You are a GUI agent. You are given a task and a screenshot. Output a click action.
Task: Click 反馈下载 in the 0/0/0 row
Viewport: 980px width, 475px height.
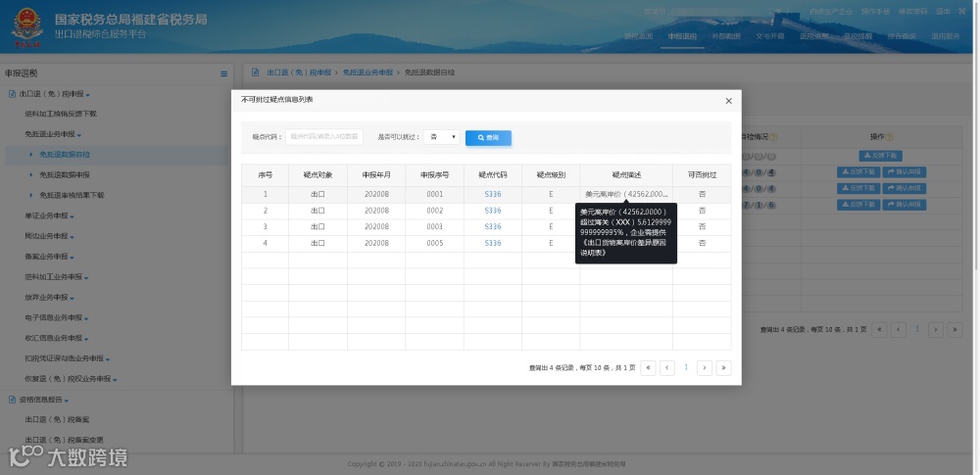click(x=880, y=156)
